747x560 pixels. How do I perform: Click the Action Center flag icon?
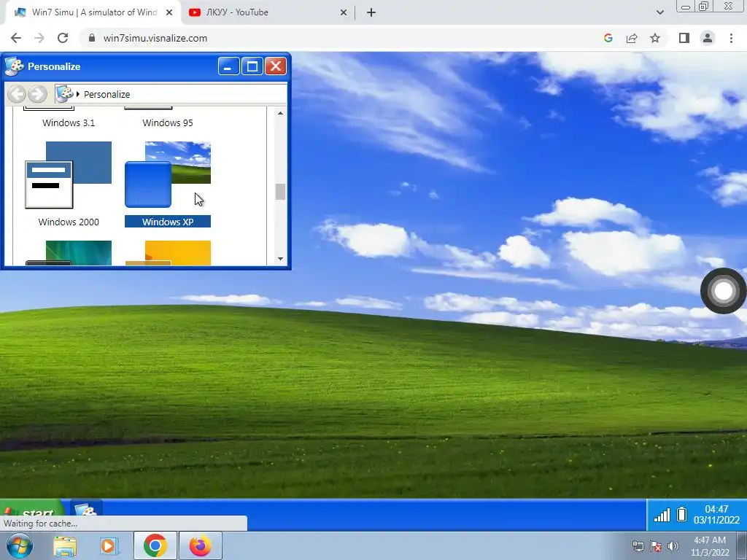[656, 546]
